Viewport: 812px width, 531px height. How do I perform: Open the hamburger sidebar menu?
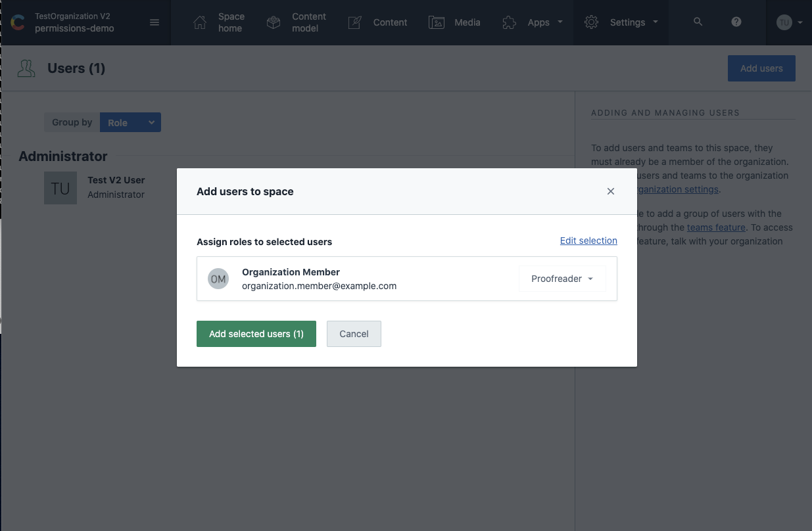(x=155, y=22)
